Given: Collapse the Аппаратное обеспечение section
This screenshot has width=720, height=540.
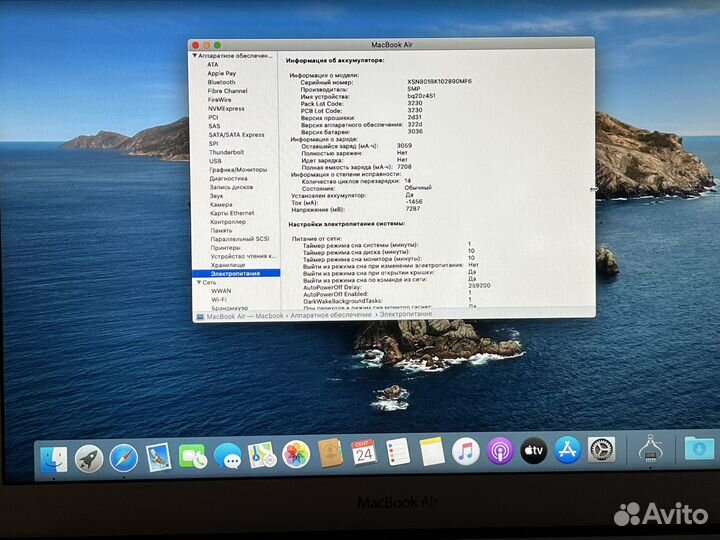Looking at the screenshot, I should pos(195,56).
